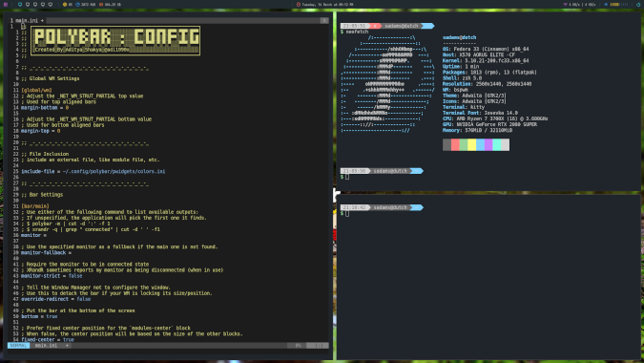Viewport: 644px width, 363px height.
Task: Open the power menu icon in polybar
Action: click(x=638, y=5)
